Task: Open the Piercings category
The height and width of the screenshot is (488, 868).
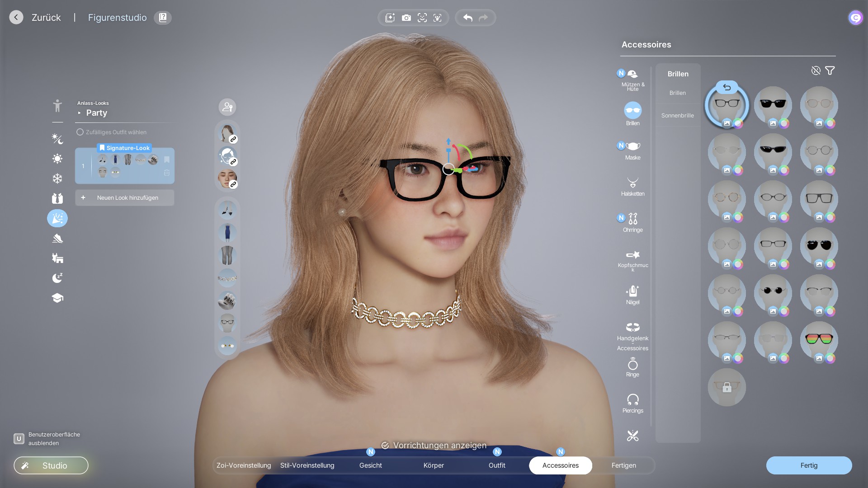Action: pos(633,404)
